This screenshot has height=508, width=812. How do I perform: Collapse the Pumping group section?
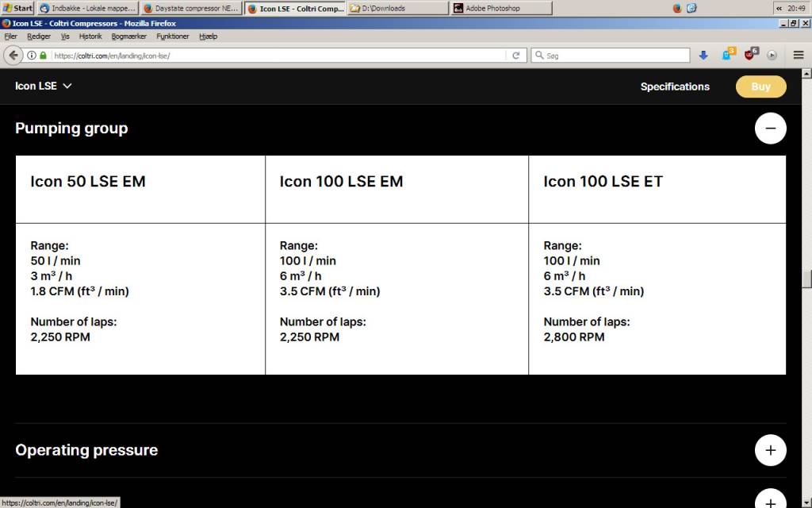tap(771, 128)
